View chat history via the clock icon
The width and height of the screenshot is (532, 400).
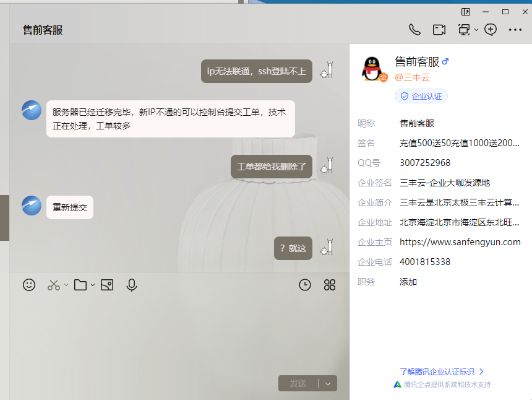coord(304,285)
